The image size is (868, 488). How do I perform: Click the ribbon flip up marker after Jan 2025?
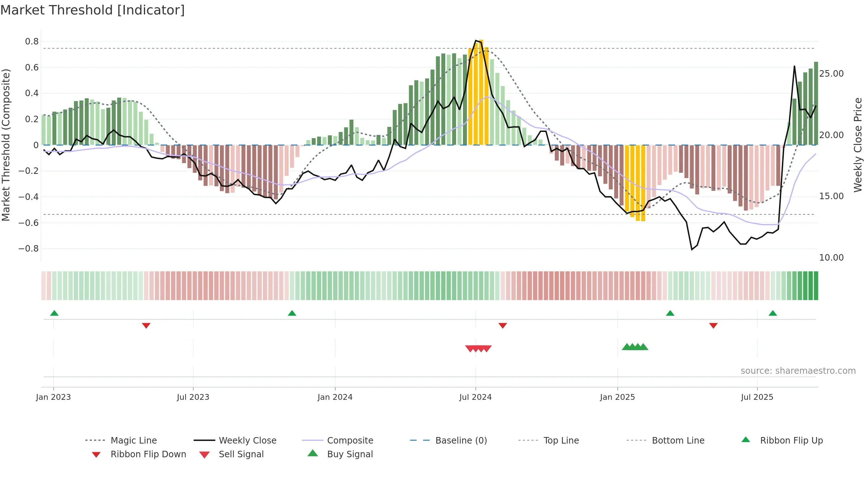670,313
